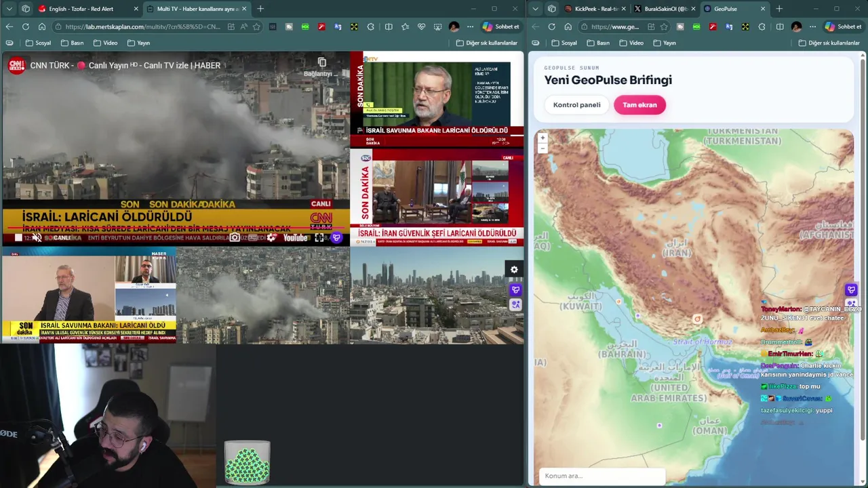This screenshot has height=488, width=868.
Task: Go to home page in left browser
Action: 42,26
